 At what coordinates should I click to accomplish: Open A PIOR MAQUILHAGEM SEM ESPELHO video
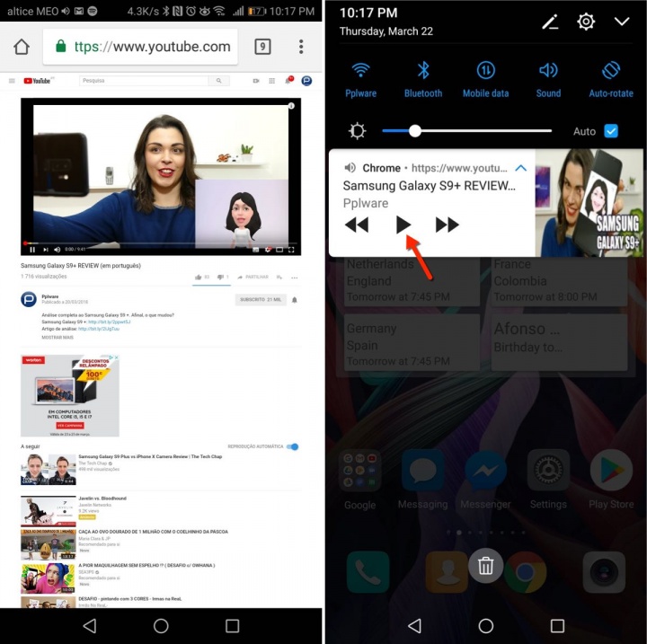pyautogui.click(x=49, y=578)
